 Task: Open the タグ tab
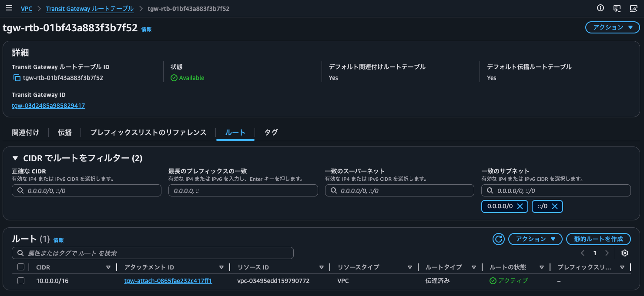[271, 132]
